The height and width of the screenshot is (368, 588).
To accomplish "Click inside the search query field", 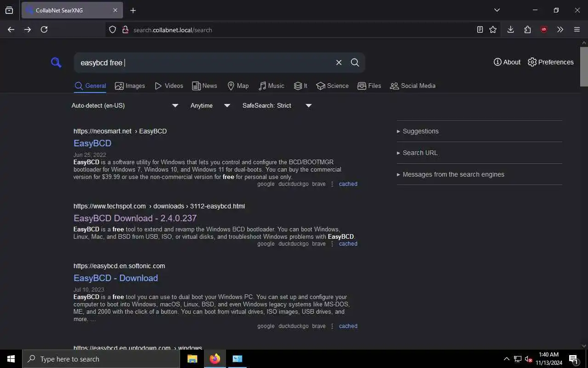I will pyautogui.click(x=204, y=63).
